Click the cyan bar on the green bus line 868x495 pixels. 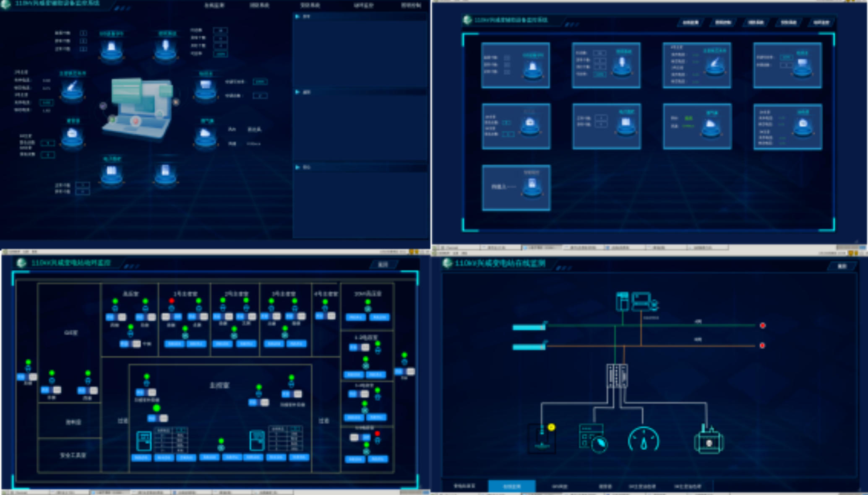click(529, 327)
